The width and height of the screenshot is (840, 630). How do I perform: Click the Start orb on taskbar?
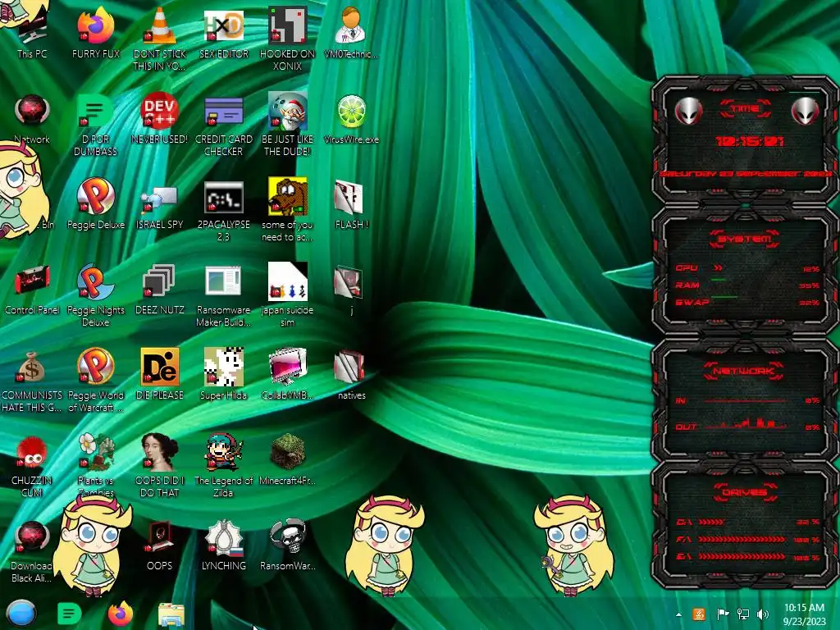pos(21,614)
